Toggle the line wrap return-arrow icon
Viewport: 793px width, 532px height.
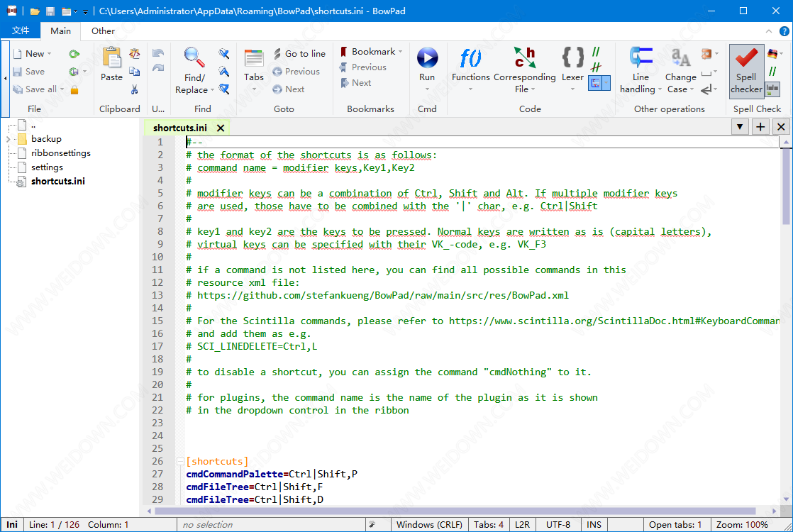coord(706,89)
